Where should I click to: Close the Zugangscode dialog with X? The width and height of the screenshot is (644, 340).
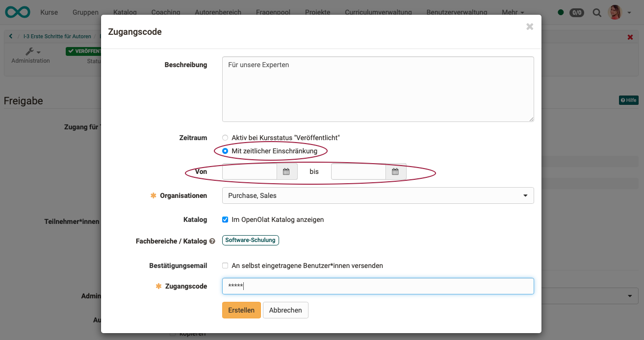click(x=530, y=27)
